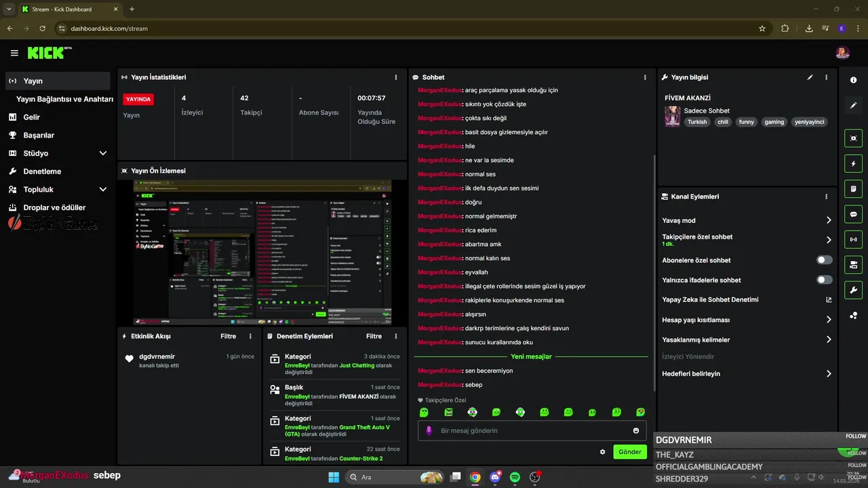
Task: Open Windows Start menu
Action: (x=334, y=477)
